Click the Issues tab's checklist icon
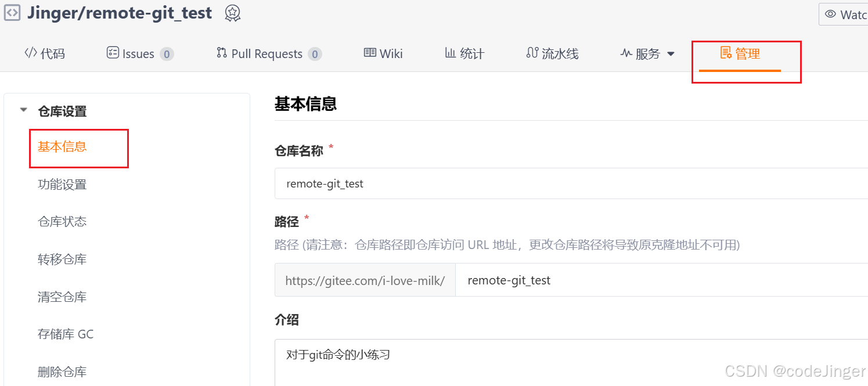Screen dimensions: 868x386 pyautogui.click(x=113, y=53)
